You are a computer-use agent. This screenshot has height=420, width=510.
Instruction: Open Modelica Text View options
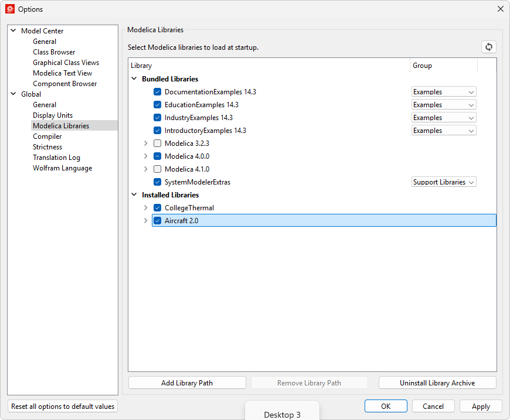[x=63, y=73]
